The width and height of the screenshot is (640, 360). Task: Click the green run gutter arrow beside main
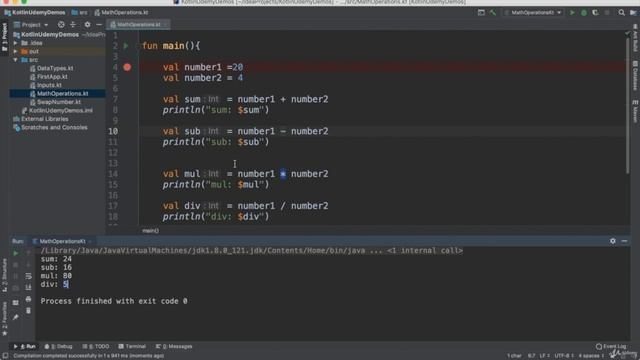click(126, 46)
